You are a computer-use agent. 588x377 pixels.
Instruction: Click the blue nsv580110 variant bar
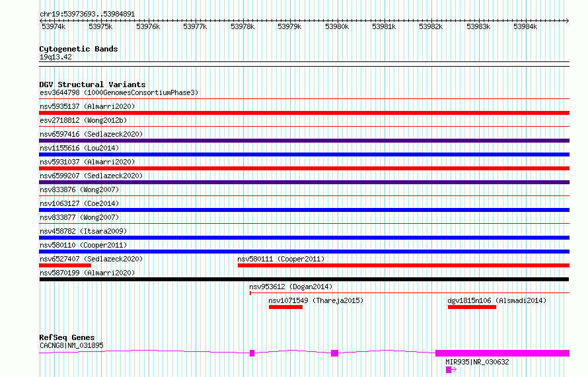(x=304, y=252)
